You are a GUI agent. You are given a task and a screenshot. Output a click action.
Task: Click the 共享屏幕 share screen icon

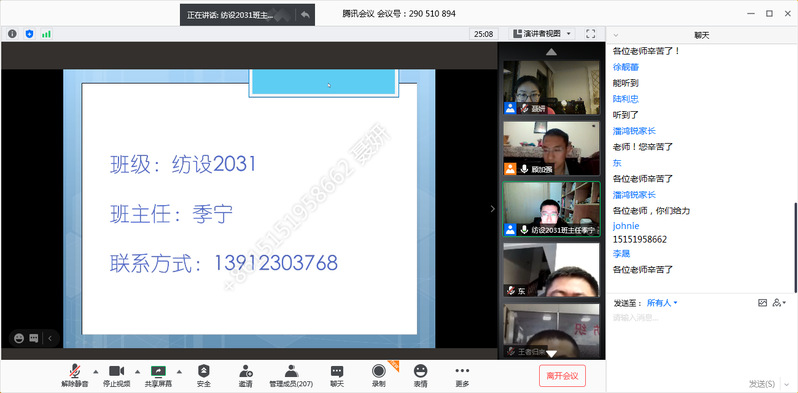point(159,371)
